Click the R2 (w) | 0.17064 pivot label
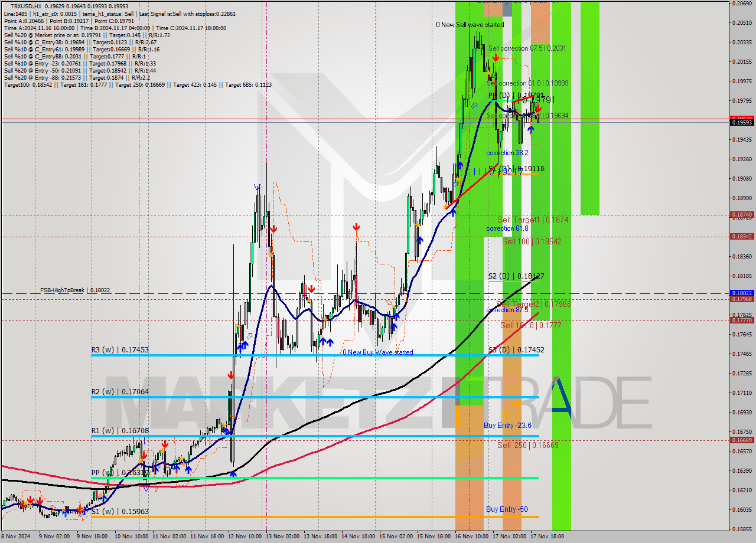Screen dimensions: 756x543 (120, 392)
